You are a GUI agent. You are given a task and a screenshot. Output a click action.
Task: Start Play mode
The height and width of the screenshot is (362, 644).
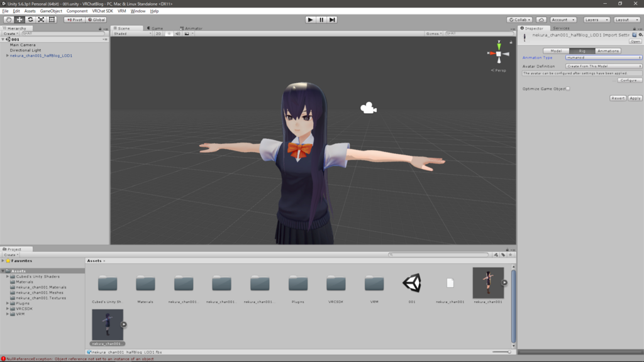[310, 19]
